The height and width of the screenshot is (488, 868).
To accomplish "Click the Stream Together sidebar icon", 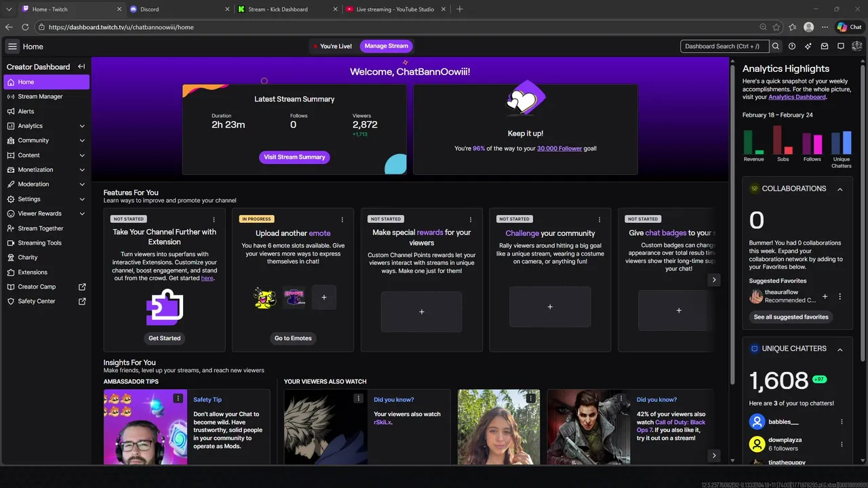I will 11,228.
